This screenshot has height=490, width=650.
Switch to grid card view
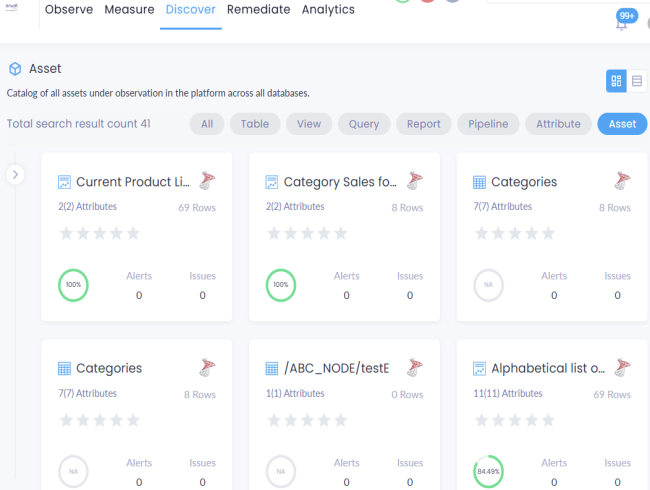[x=616, y=81]
